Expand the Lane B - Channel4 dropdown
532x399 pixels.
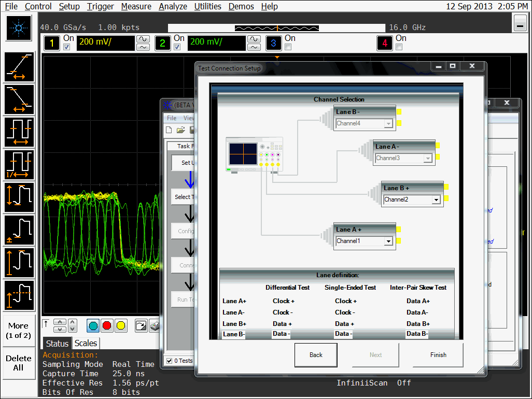tap(388, 123)
